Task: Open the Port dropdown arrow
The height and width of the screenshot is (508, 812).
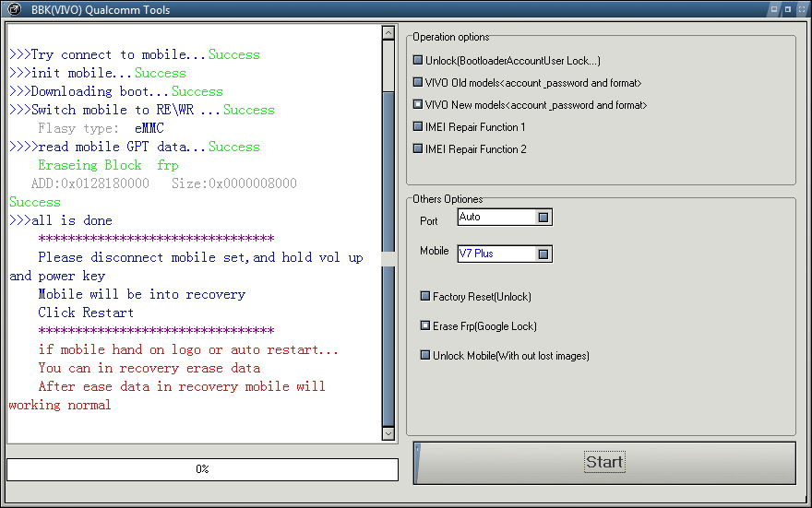Action: [543, 218]
